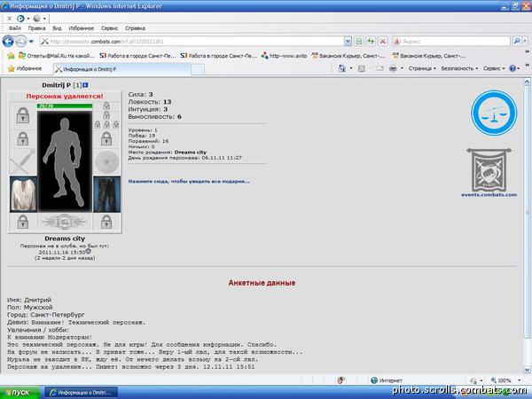Click the lock slot below the white shirt

(x=23, y=222)
